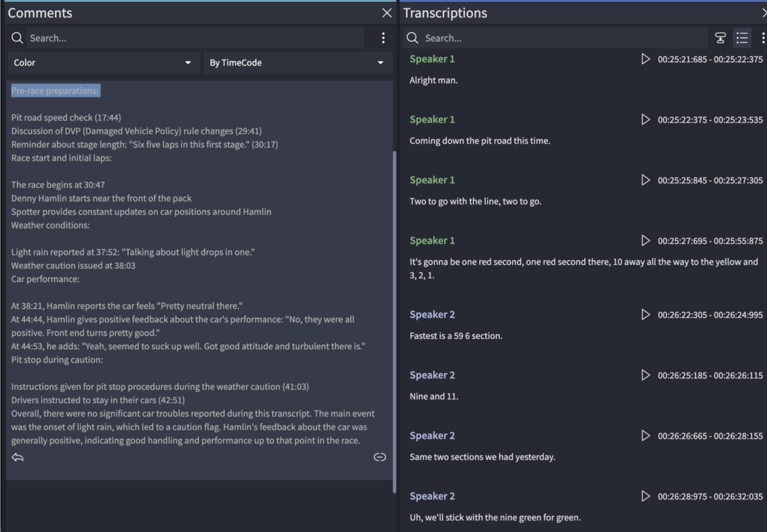Open the Transcriptions panel kebab menu

click(763, 38)
